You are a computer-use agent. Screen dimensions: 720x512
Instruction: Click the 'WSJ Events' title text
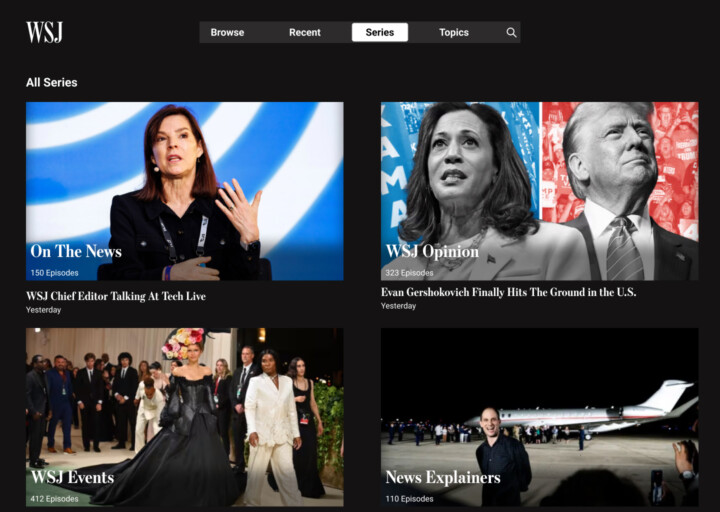tap(72, 478)
